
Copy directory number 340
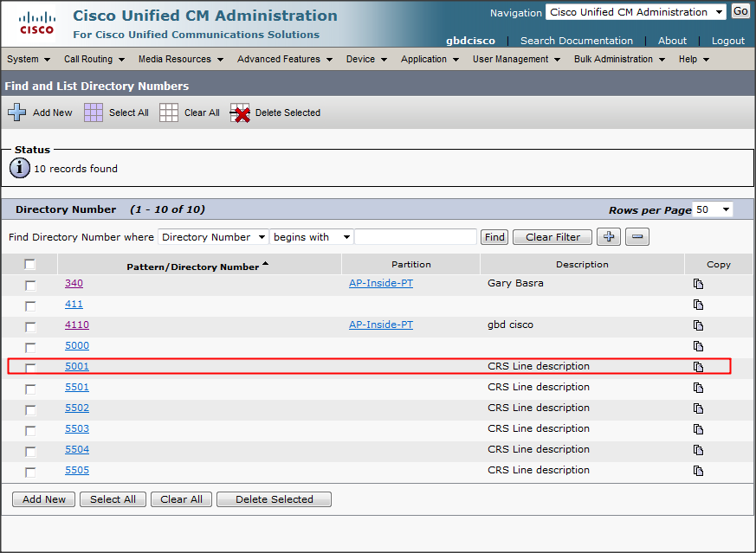698,284
